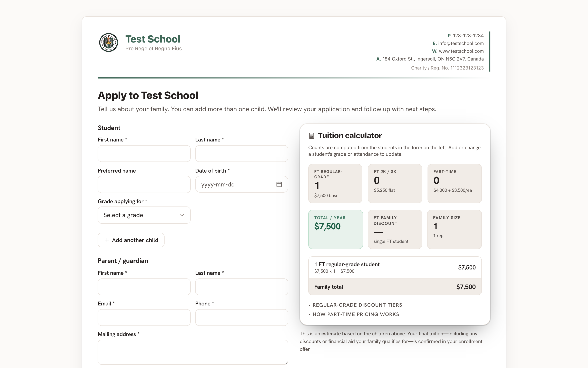Expand Regular-grade discount tiers
The width and height of the screenshot is (588, 368).
tap(355, 305)
